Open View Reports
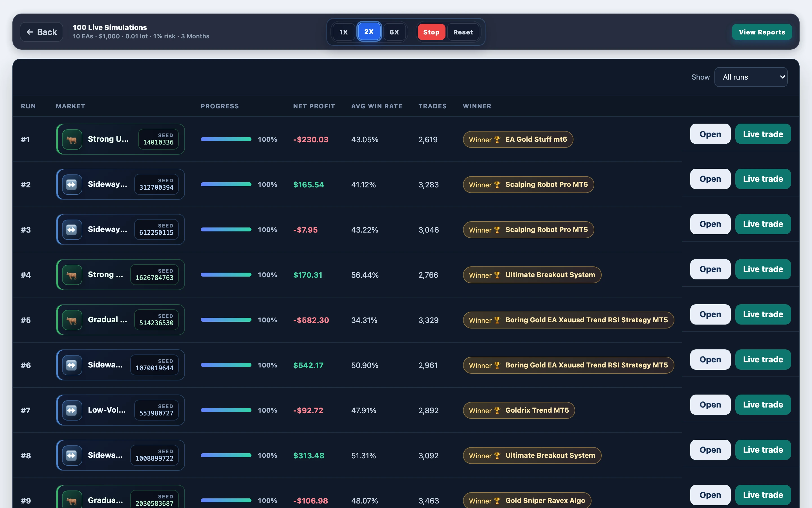The width and height of the screenshot is (812, 508). pos(762,32)
